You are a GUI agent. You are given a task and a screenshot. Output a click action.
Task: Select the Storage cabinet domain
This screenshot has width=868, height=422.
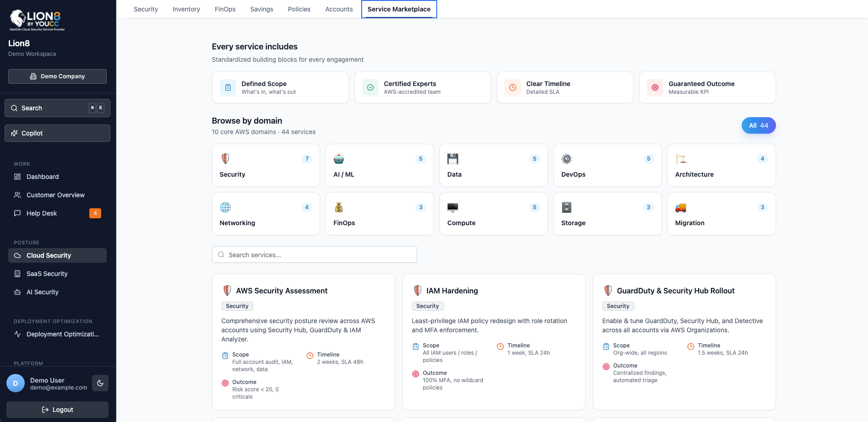[608, 214]
